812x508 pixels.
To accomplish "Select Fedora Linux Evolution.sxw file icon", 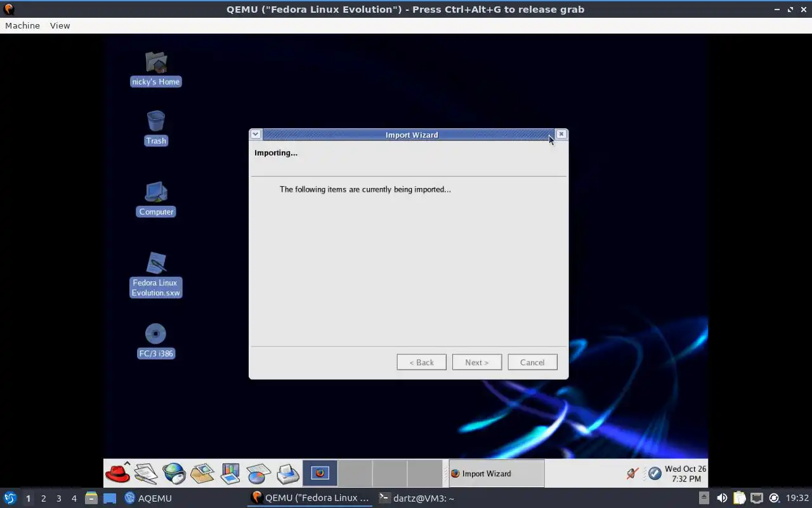I will (156, 274).
